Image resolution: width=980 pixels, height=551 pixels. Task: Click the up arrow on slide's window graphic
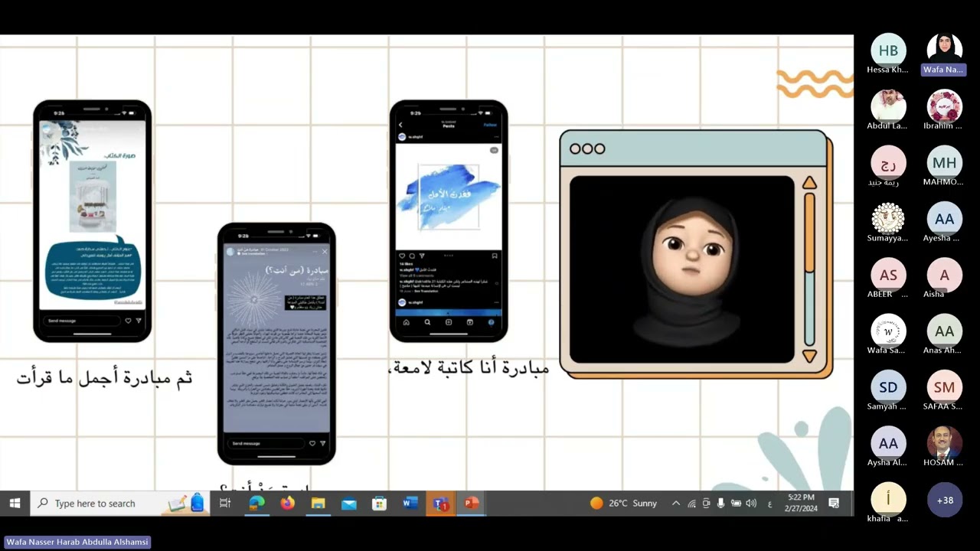809,184
